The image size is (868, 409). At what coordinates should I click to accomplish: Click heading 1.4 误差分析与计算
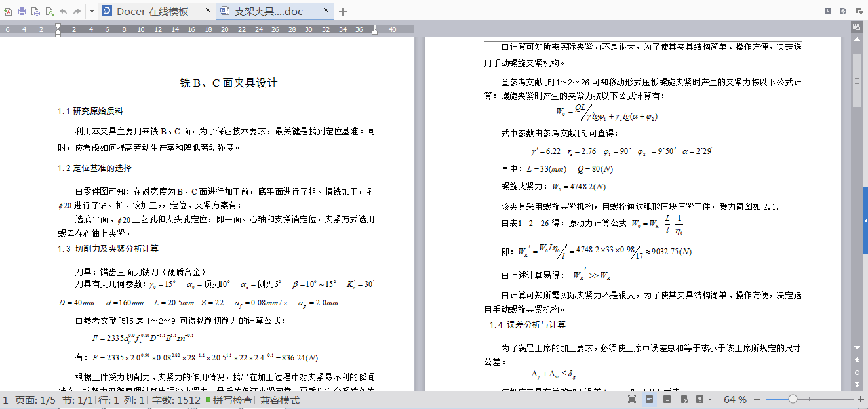[528, 325]
